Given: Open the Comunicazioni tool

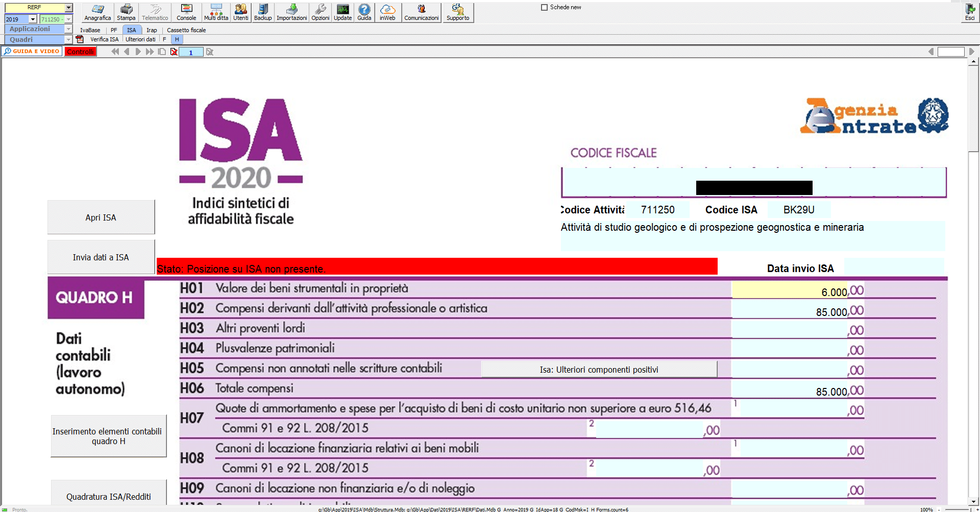Looking at the screenshot, I should coord(422,12).
